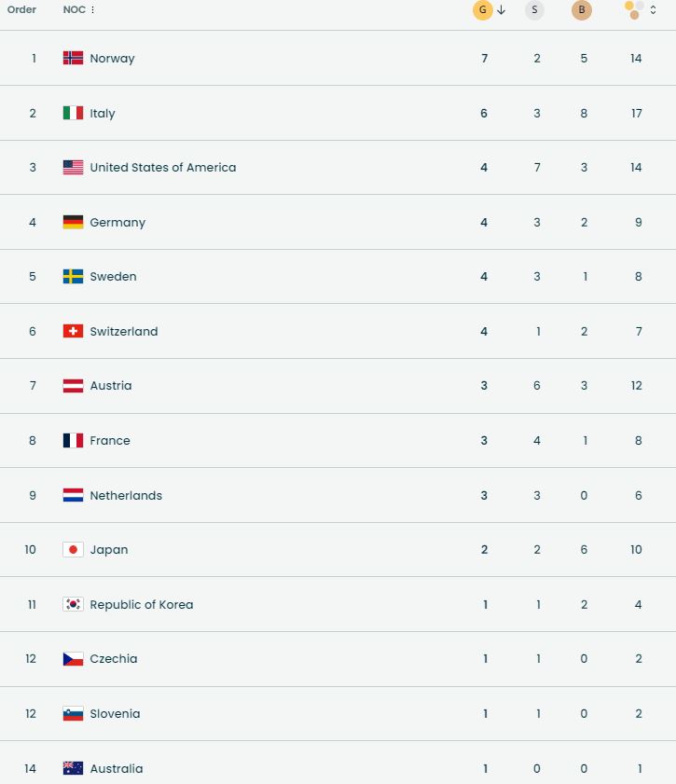The height and width of the screenshot is (784, 676).
Task: Open the NOC column options menu
Action: coord(93,10)
